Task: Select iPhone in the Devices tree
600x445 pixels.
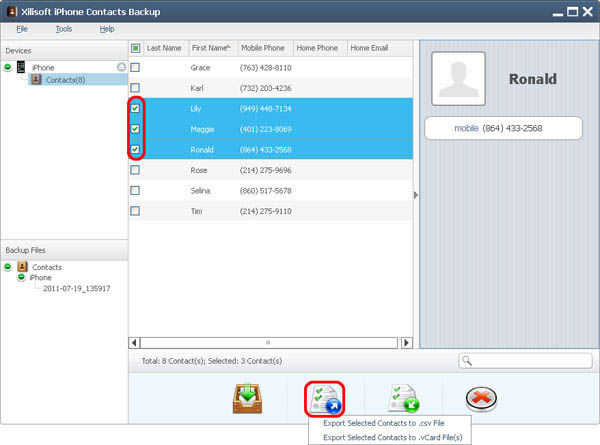Action: [43, 67]
